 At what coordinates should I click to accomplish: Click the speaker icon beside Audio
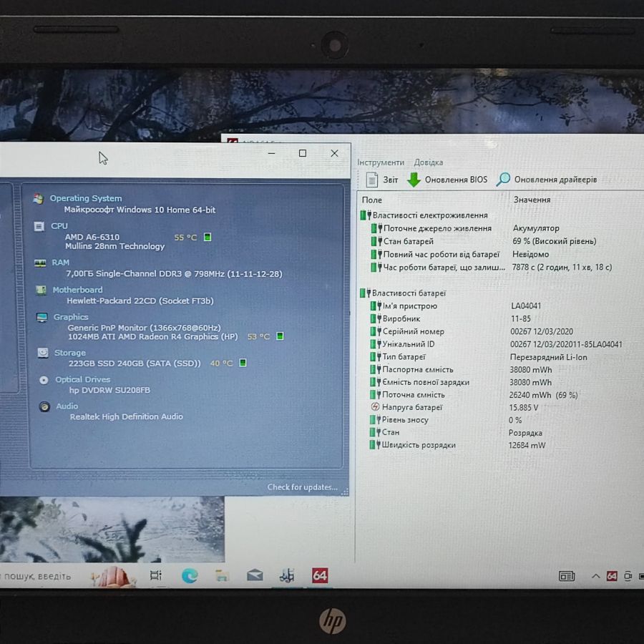click(x=44, y=406)
